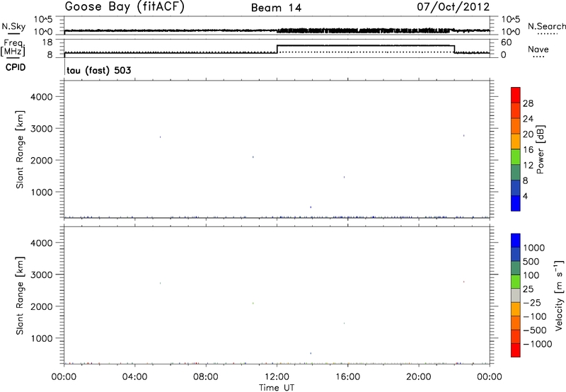Click the 'Time UT' axis label
Screen dimensions: 566x392
pos(277,388)
